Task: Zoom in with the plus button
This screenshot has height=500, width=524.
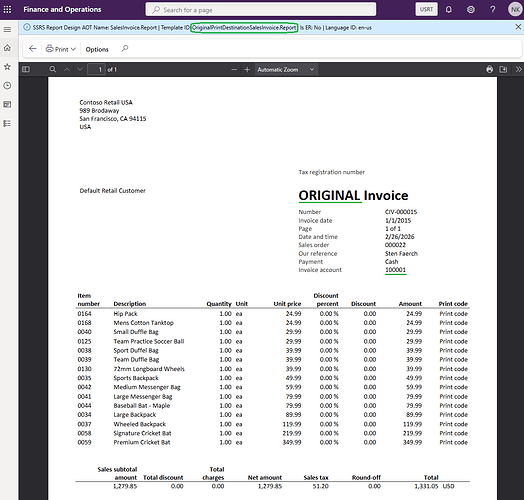Action: (247, 69)
